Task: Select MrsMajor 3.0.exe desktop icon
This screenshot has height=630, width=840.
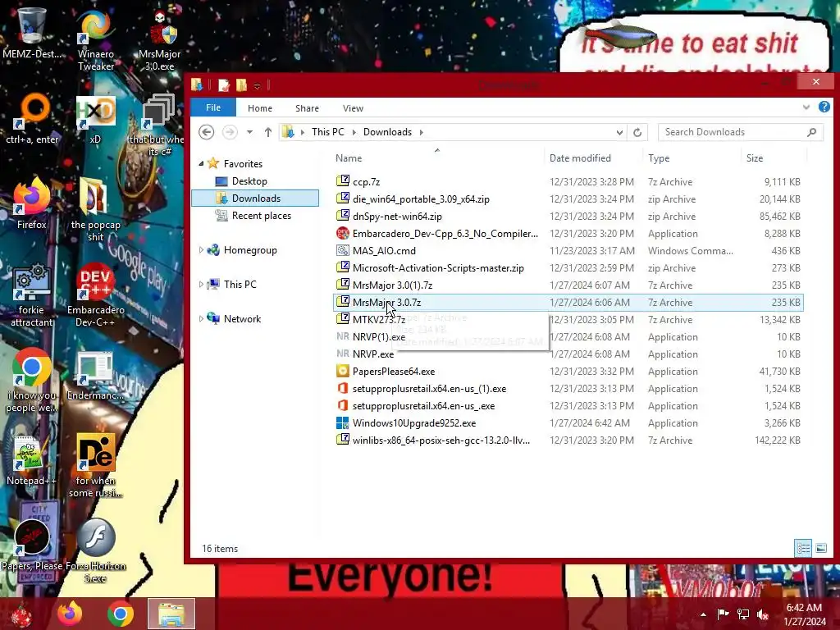Action: tap(160, 39)
